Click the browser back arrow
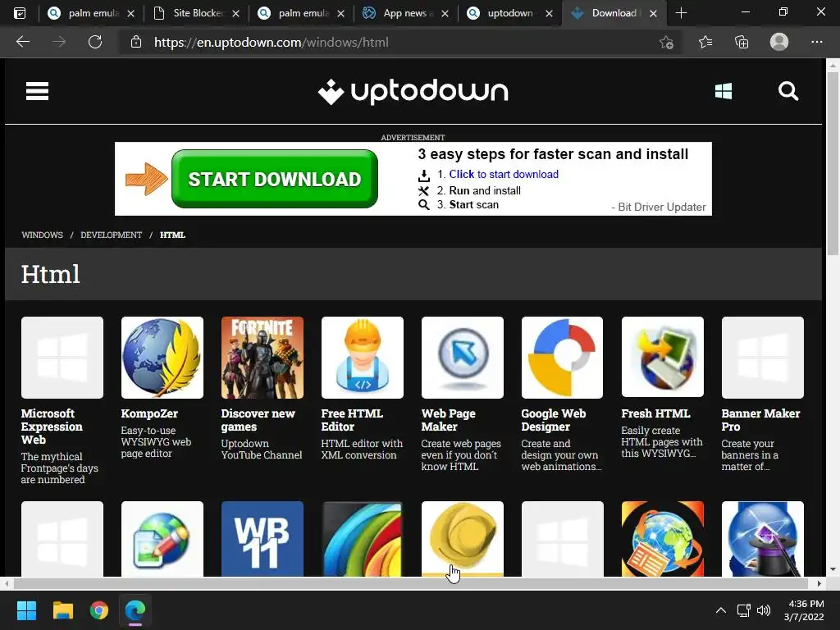This screenshot has width=840, height=630. pyautogui.click(x=23, y=42)
